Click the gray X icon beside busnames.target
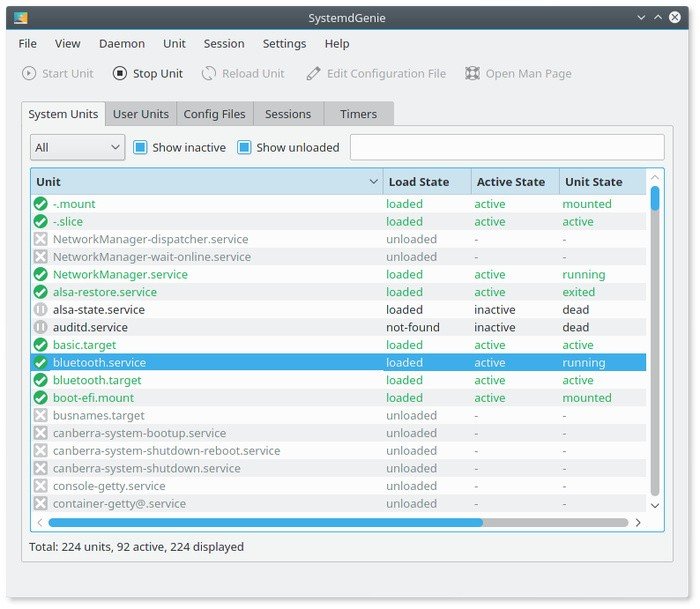Viewport: 700px width, 609px height. pos(41,415)
